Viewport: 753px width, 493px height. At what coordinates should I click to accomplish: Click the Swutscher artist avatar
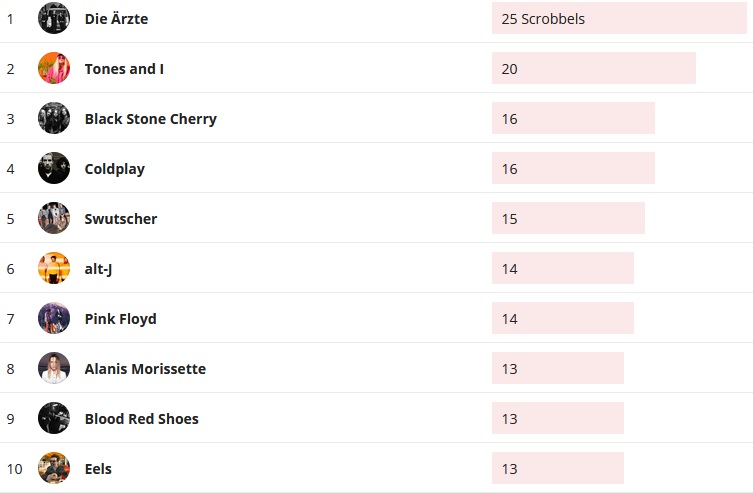pyautogui.click(x=54, y=218)
